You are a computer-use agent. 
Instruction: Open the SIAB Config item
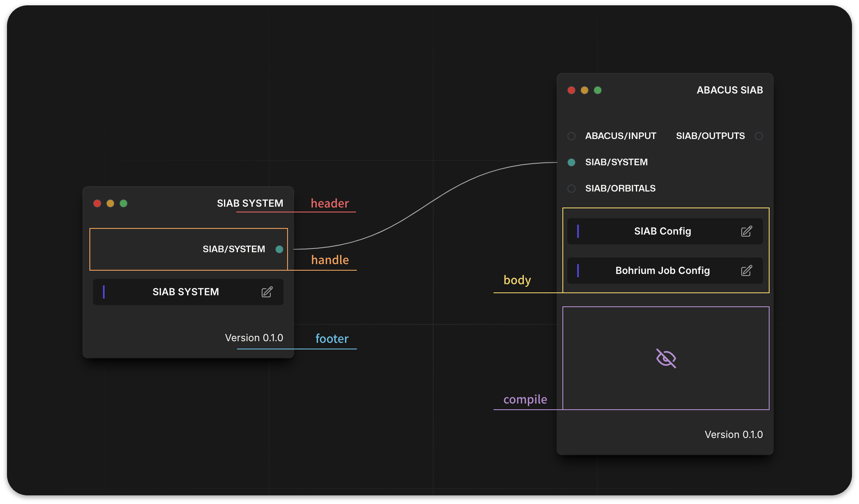coord(662,231)
